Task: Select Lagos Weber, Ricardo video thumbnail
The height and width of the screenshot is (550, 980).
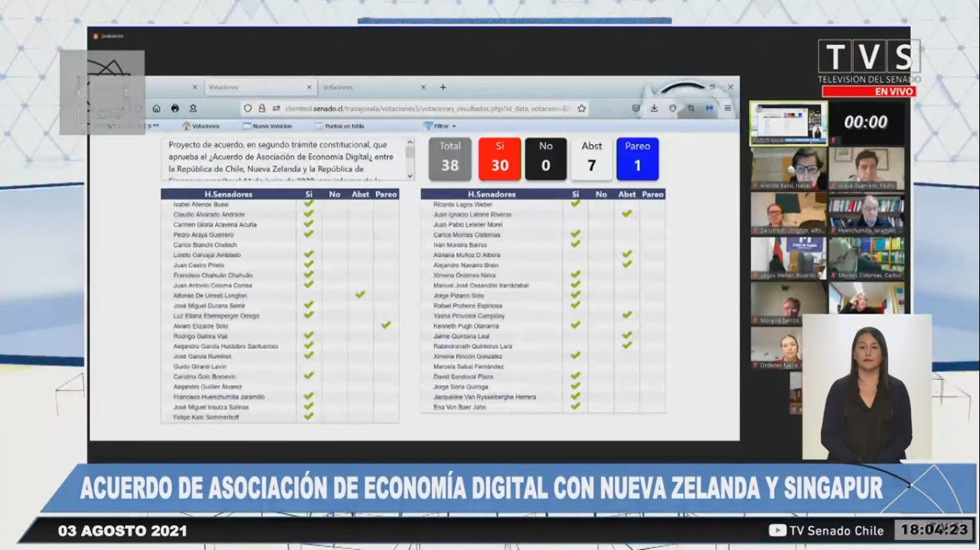Action: pyautogui.click(x=789, y=259)
